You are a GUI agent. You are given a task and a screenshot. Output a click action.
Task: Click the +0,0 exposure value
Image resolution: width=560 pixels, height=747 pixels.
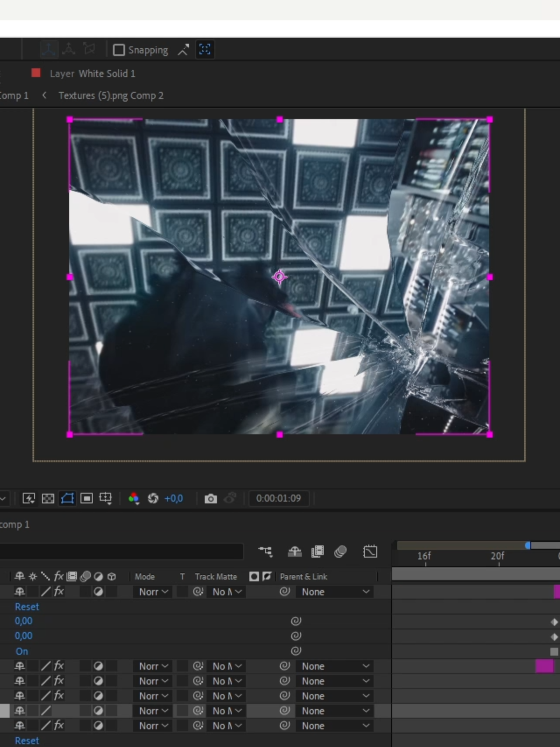(174, 498)
